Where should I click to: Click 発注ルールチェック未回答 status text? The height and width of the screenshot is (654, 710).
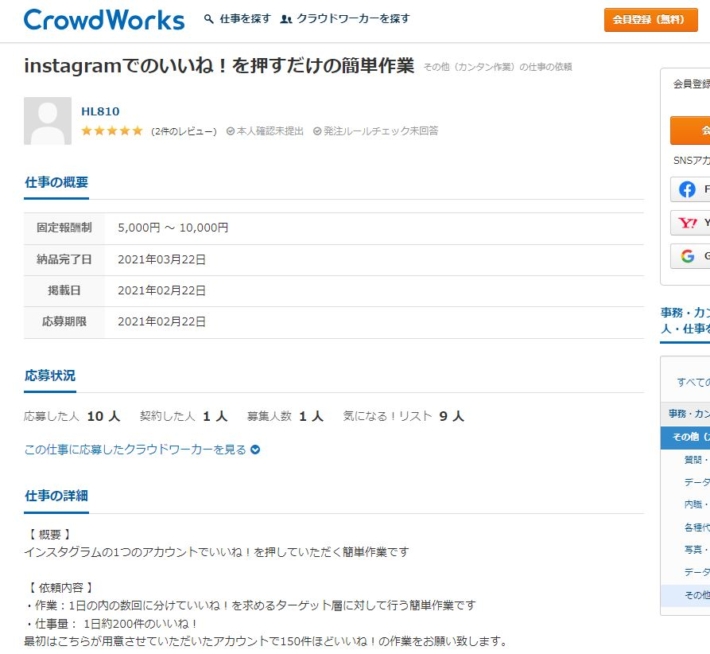click(381, 131)
